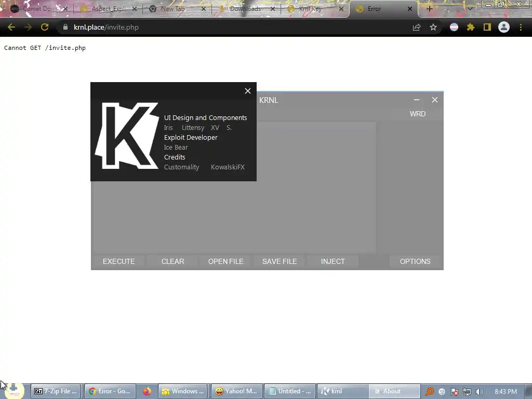
Task: Click the magnifier tray icon
Action: coord(430,392)
